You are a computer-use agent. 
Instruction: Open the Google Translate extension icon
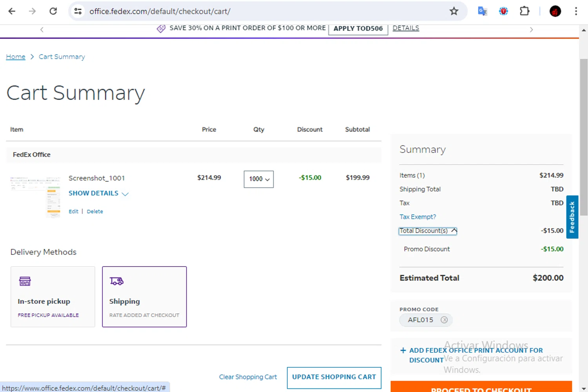[x=483, y=11]
